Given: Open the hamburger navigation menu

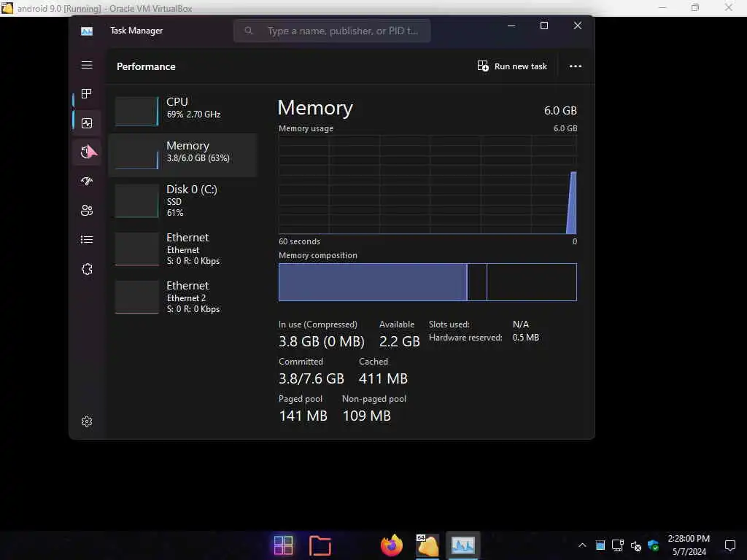Looking at the screenshot, I should (x=87, y=65).
